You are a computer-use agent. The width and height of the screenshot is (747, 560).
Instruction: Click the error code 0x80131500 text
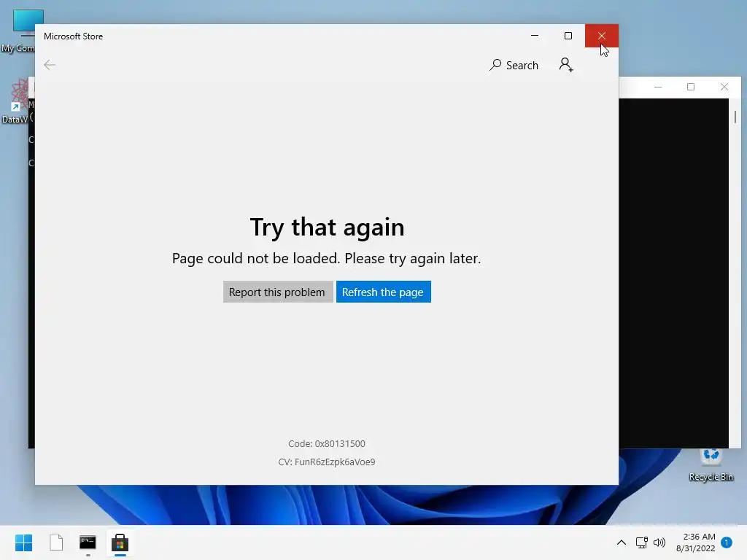(x=327, y=444)
